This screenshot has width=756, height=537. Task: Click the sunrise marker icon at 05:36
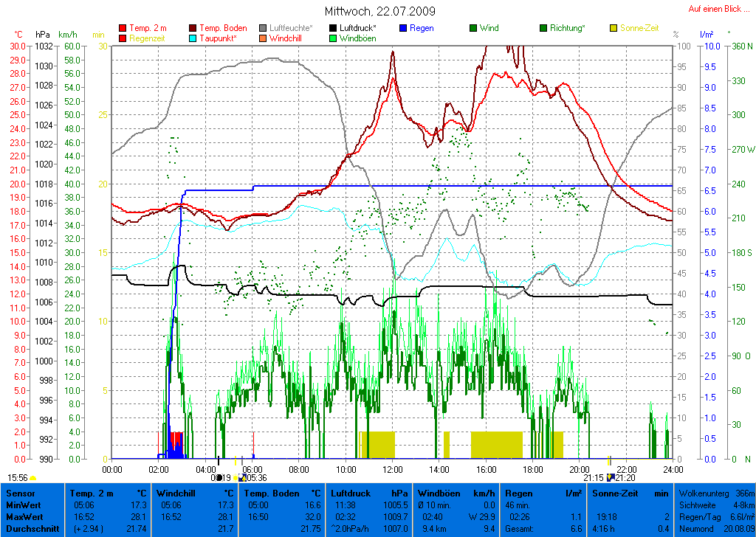click(242, 478)
